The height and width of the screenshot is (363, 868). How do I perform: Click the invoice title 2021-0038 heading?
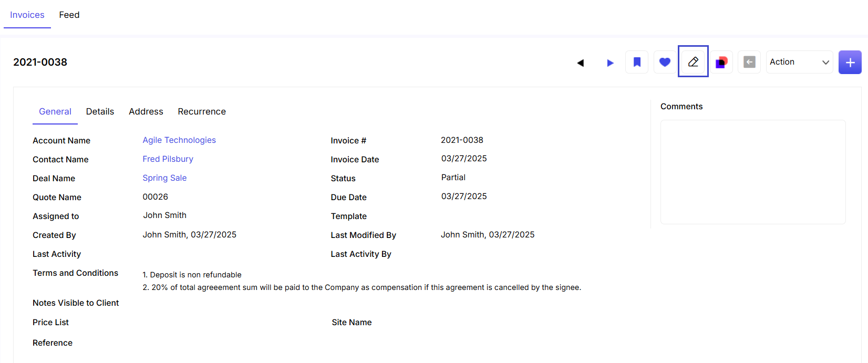pyautogui.click(x=40, y=62)
